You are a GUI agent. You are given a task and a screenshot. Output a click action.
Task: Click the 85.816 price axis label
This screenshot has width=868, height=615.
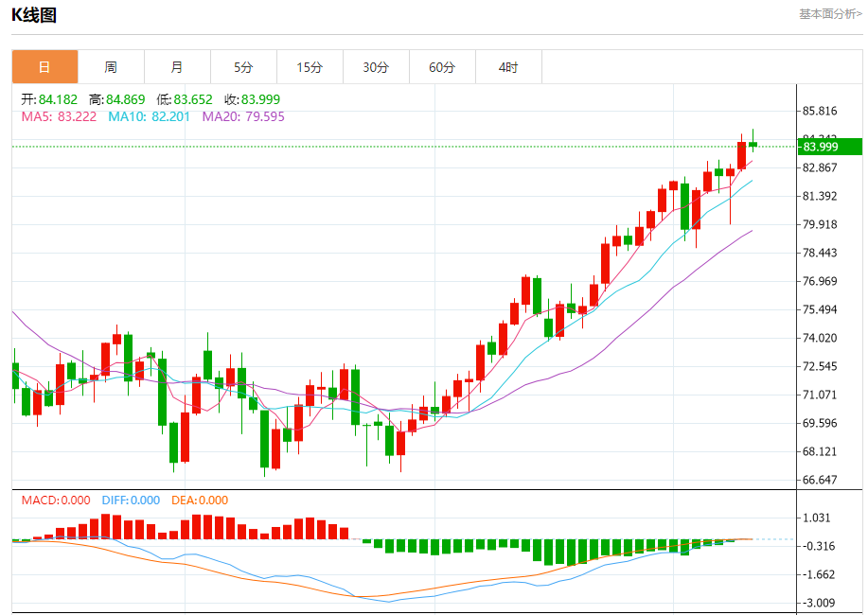pos(820,112)
